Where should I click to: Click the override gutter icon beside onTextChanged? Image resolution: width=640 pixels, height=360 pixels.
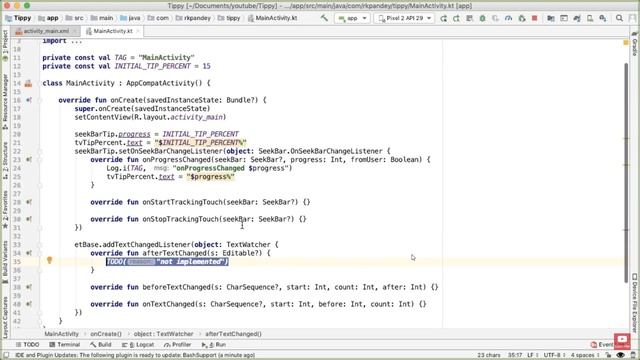click(x=29, y=304)
